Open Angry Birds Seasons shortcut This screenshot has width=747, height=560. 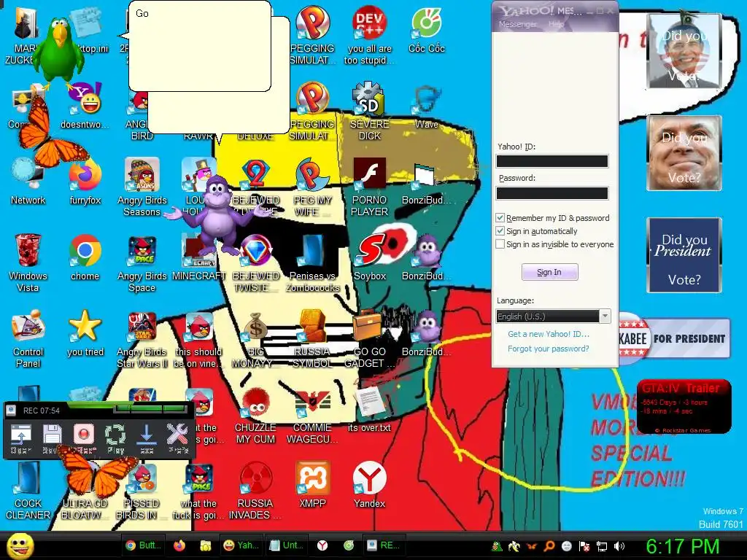pos(142,187)
